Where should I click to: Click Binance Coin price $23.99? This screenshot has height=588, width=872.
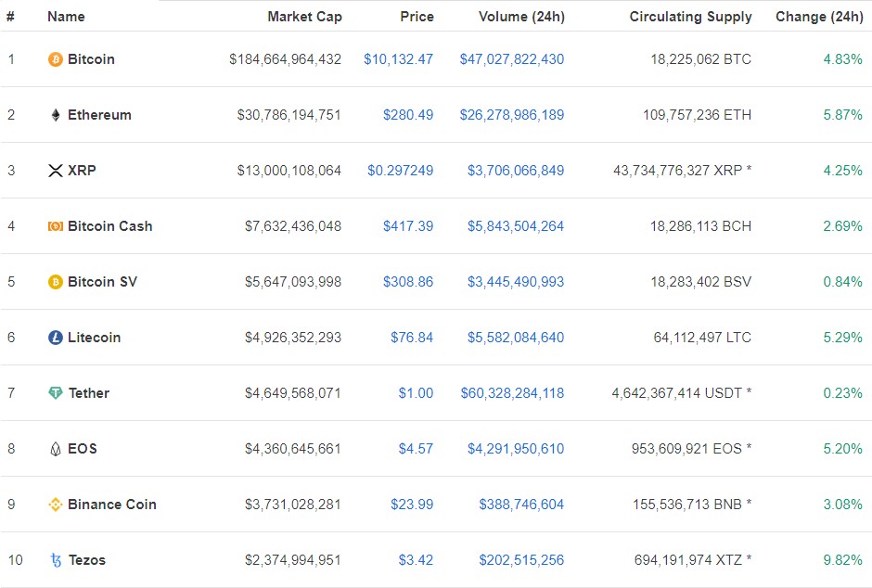point(412,505)
